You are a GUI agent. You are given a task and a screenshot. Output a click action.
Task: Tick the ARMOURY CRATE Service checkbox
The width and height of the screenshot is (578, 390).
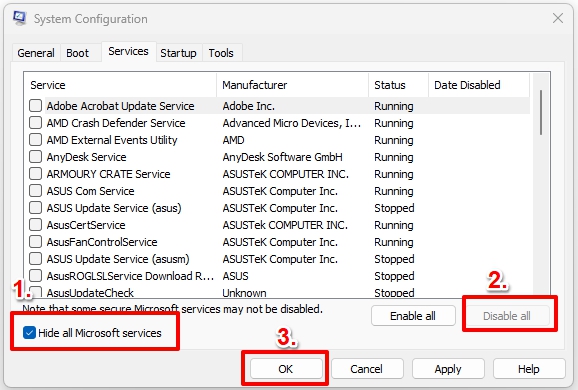[x=35, y=174]
